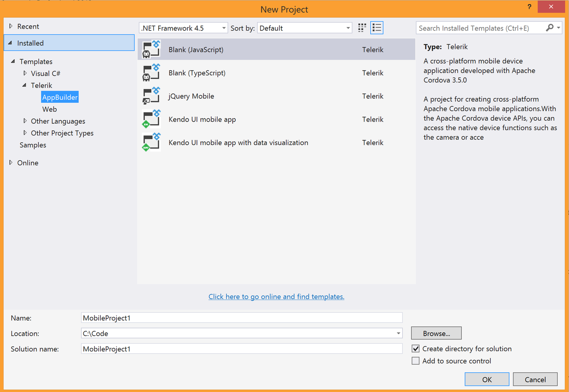Select the Other Languages tree label

pos(58,121)
